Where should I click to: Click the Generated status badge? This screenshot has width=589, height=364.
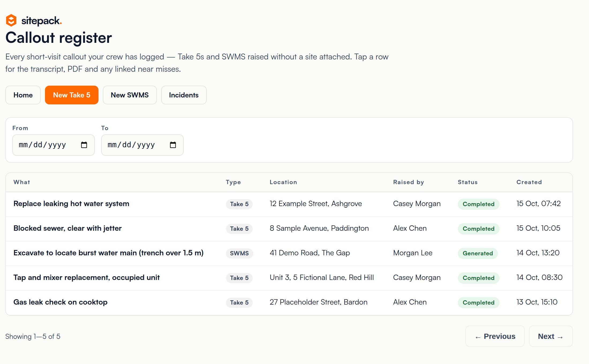coord(478,253)
